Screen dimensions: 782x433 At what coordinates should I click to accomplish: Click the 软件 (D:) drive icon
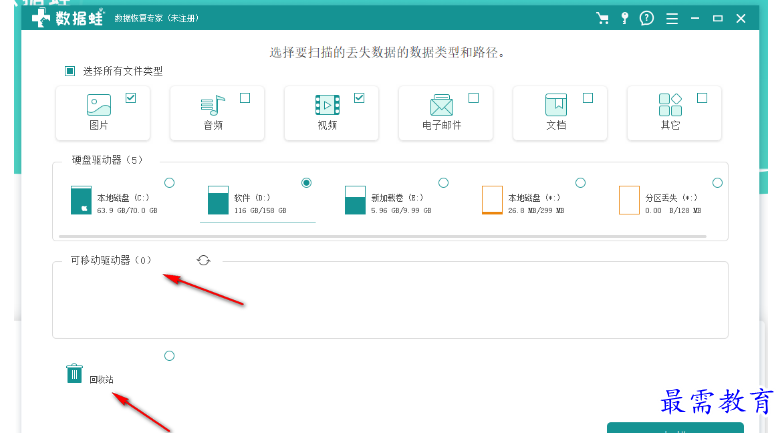pos(218,200)
